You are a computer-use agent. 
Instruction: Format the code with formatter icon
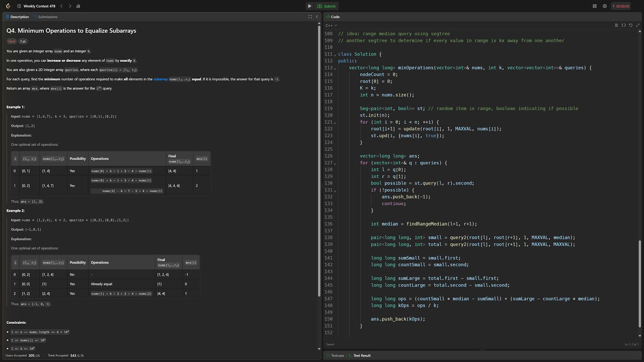point(616,25)
